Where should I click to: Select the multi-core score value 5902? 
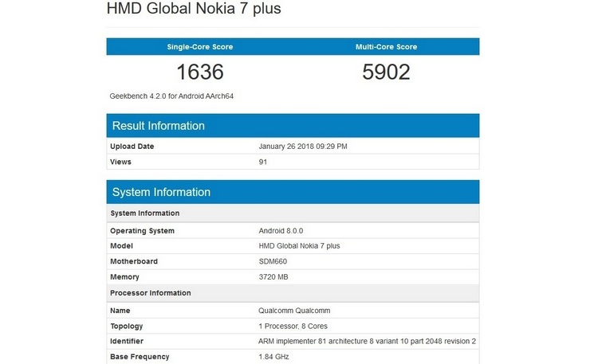pyautogui.click(x=386, y=73)
